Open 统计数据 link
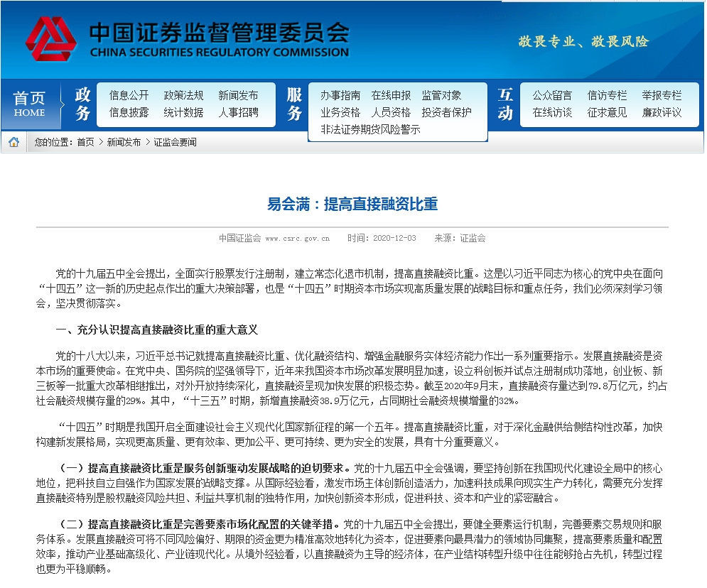This screenshot has height=588, width=707. [x=183, y=112]
